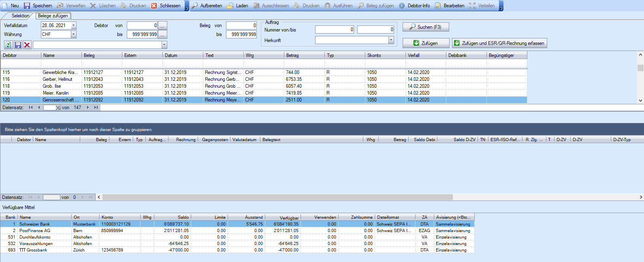The image size is (644, 262).
Task: Select the Belege zufügen tab
Action: click(x=53, y=16)
